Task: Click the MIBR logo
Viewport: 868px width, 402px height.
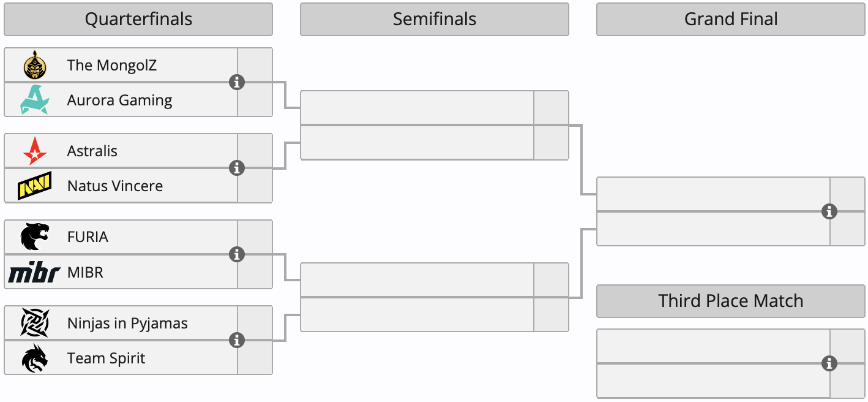Action: point(34,272)
